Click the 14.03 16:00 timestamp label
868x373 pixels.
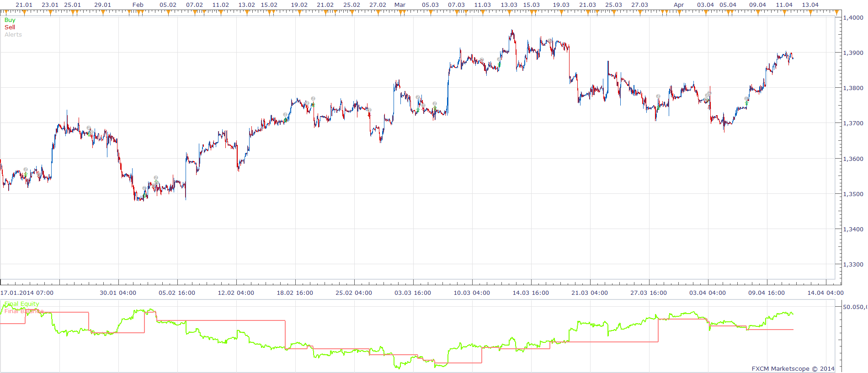pyautogui.click(x=531, y=293)
